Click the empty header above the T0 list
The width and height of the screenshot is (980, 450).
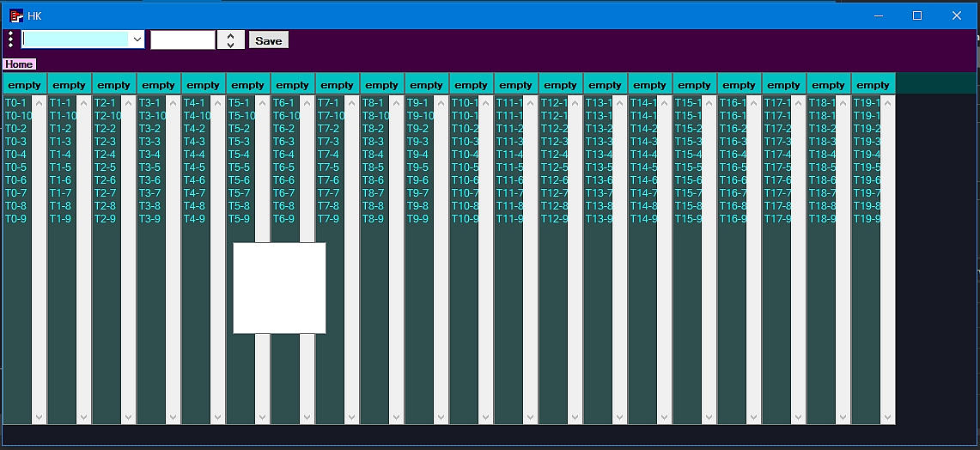click(x=25, y=85)
